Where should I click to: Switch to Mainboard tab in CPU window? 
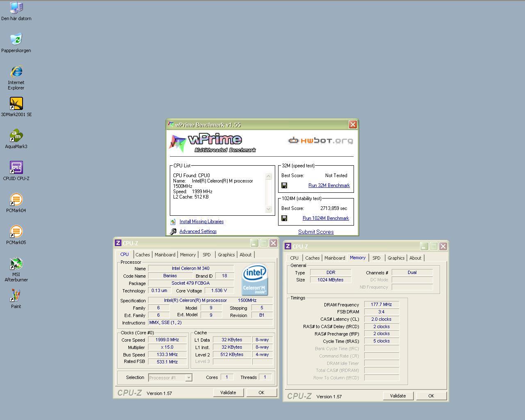pos(165,255)
